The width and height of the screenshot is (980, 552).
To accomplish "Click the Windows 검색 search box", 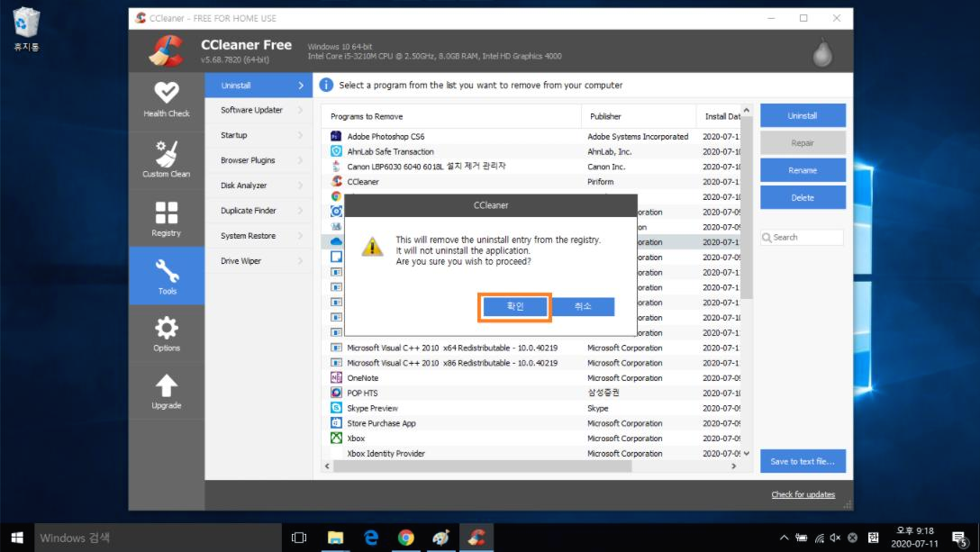I will 158,538.
